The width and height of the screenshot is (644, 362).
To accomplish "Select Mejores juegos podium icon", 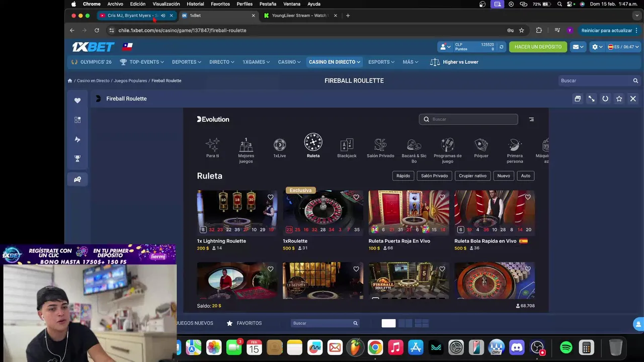I will 246,150.
